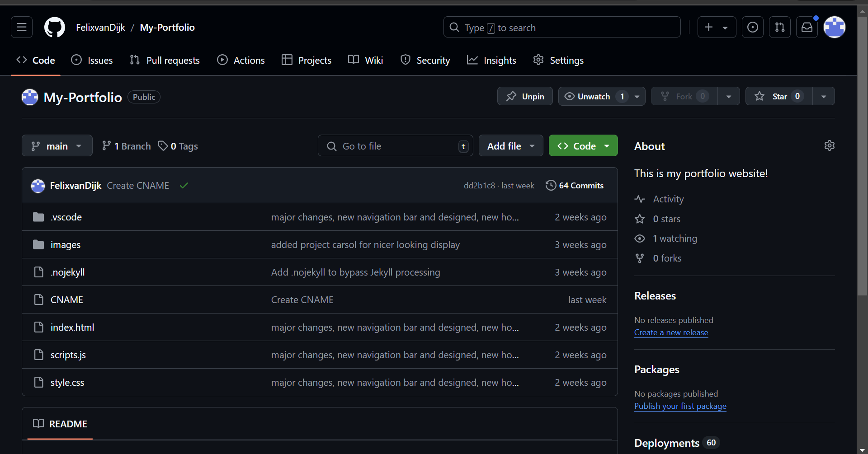Switch to the Issues tab

[x=92, y=60]
